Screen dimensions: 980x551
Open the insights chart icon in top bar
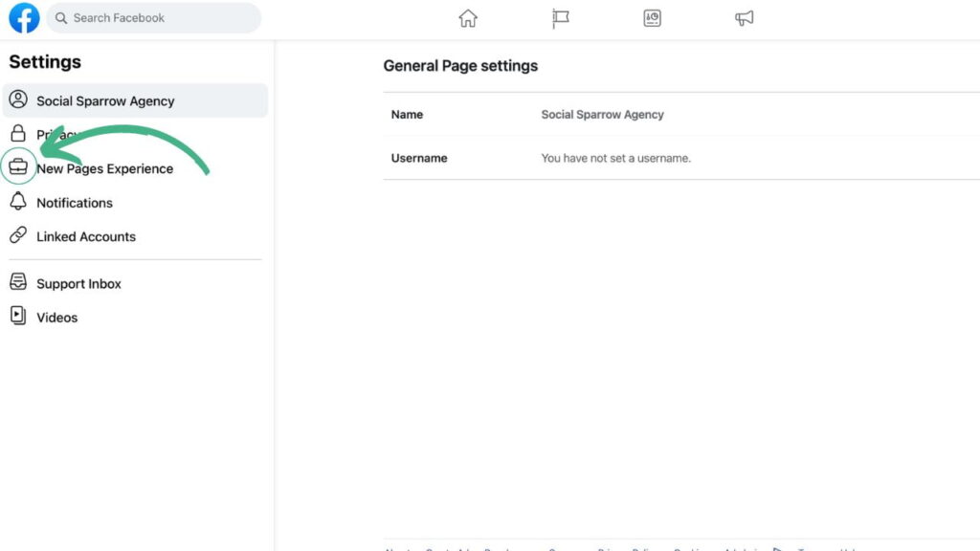652,18
